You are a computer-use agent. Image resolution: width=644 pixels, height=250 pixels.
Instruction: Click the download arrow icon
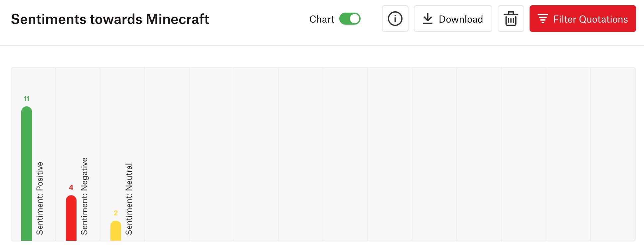coord(428,19)
